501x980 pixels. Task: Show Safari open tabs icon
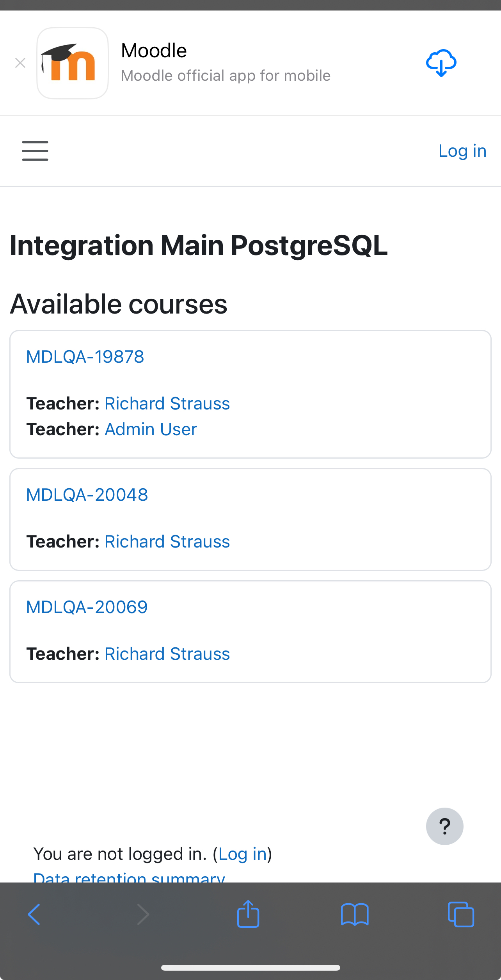(461, 914)
